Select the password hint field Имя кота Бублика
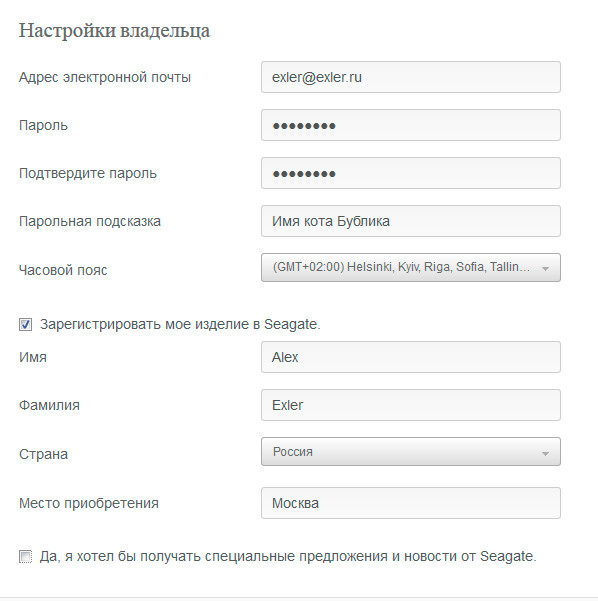 (411, 221)
